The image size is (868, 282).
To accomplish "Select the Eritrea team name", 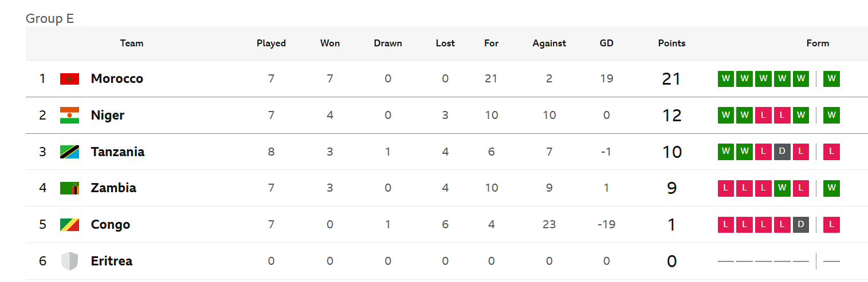I will click(112, 261).
